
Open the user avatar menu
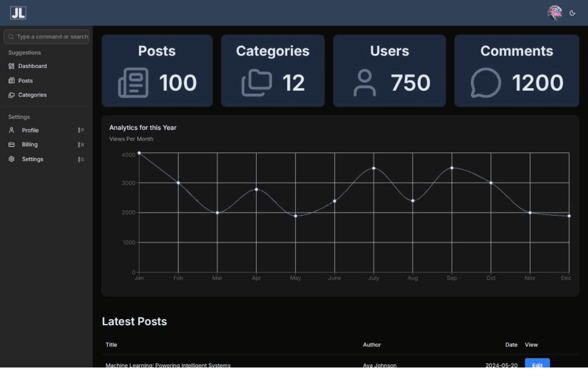point(554,13)
